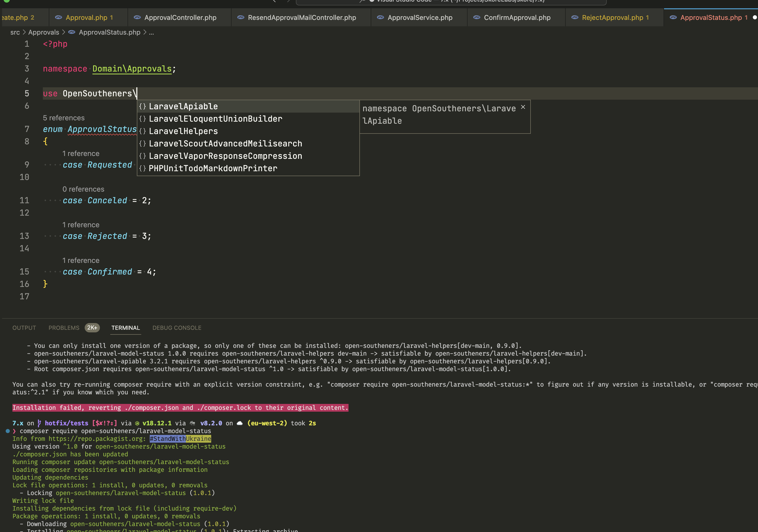Switch to the ApprovalService.php tab

(420, 18)
